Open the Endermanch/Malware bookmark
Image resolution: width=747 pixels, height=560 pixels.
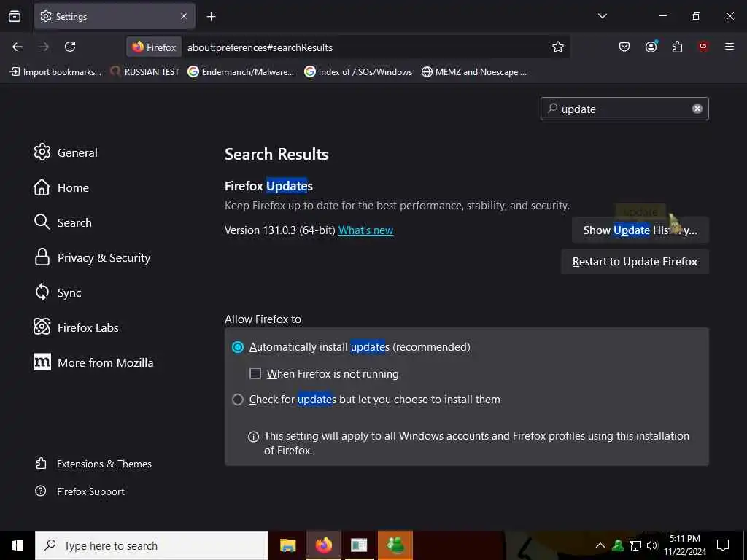241,72
